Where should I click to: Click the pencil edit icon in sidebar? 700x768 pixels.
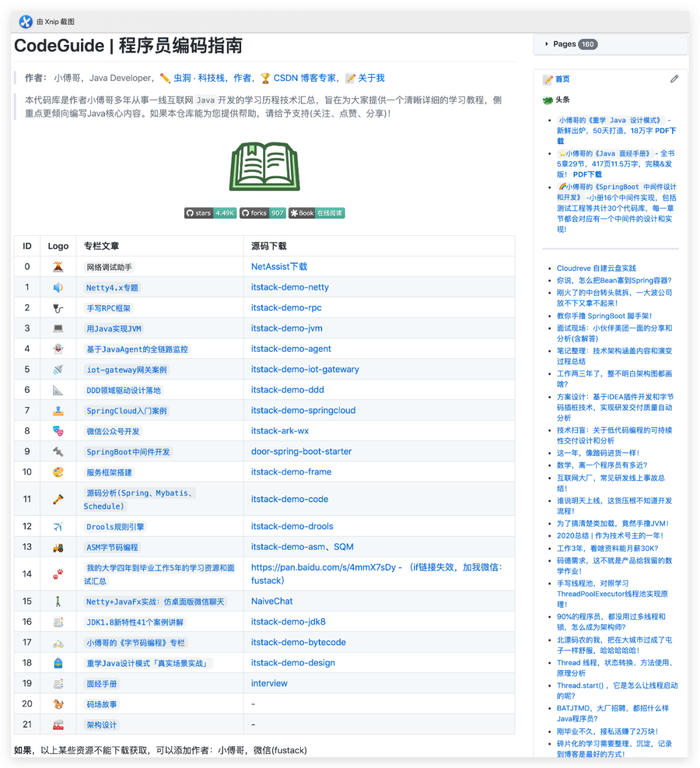pos(675,79)
